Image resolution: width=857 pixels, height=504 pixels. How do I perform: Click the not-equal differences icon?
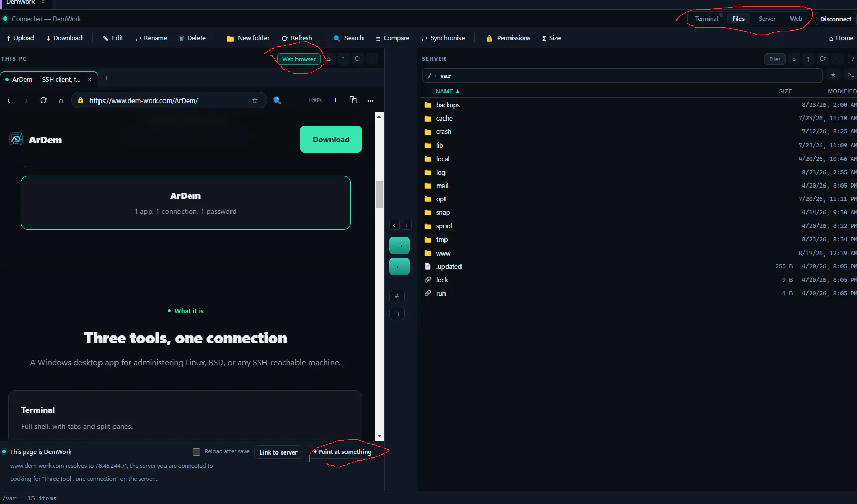397,296
